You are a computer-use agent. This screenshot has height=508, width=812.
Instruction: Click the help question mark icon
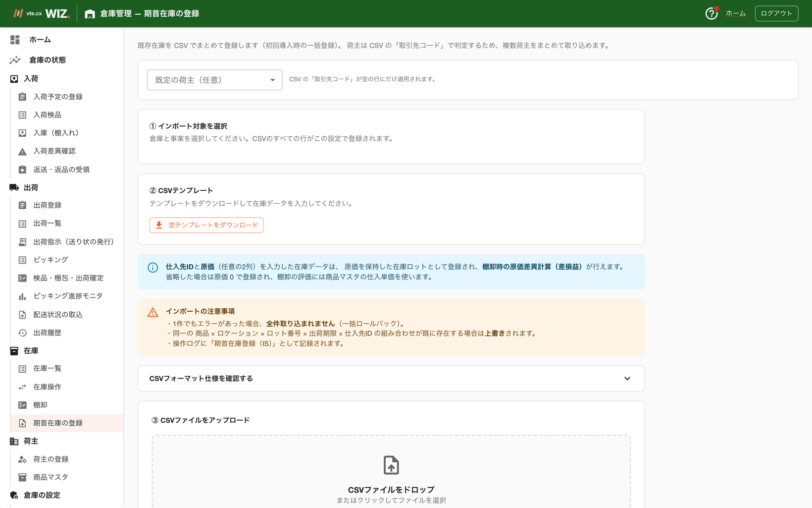(x=711, y=13)
